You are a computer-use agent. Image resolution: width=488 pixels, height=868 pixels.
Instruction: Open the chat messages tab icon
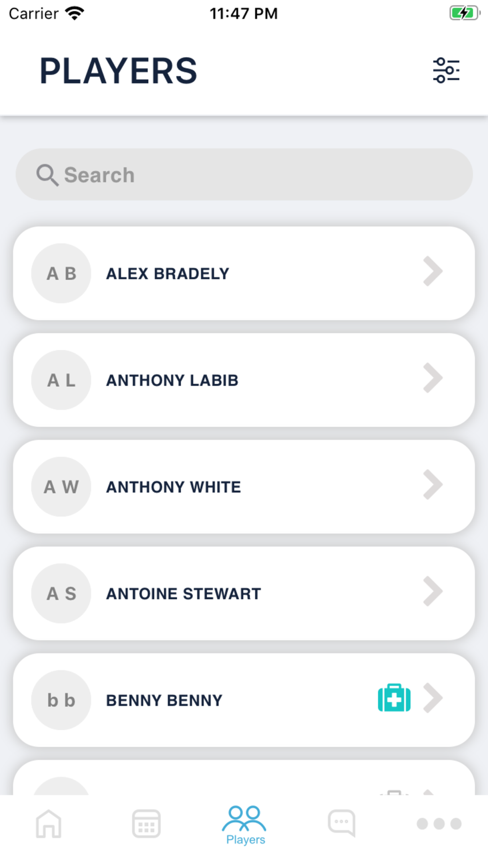click(x=342, y=824)
